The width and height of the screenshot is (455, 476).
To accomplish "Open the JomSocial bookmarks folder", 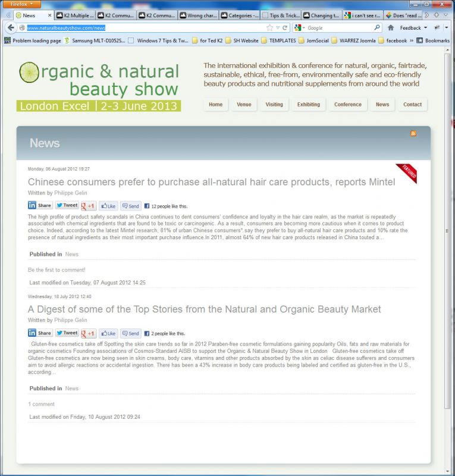I will coord(314,40).
